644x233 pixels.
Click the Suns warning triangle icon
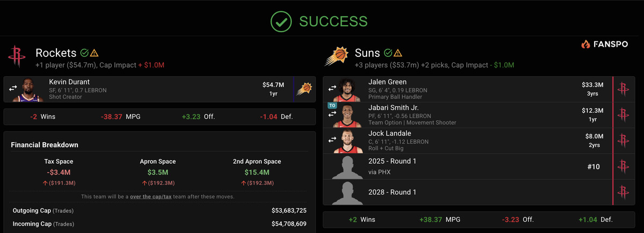pos(398,53)
